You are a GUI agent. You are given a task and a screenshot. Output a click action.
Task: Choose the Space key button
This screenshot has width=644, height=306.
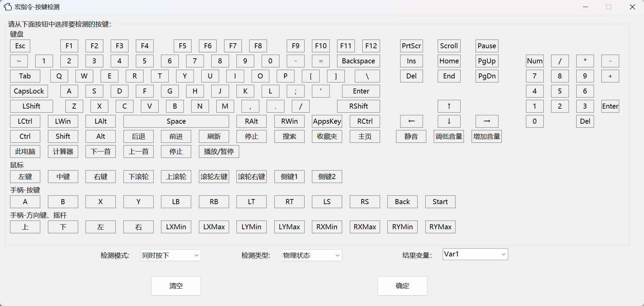click(176, 121)
